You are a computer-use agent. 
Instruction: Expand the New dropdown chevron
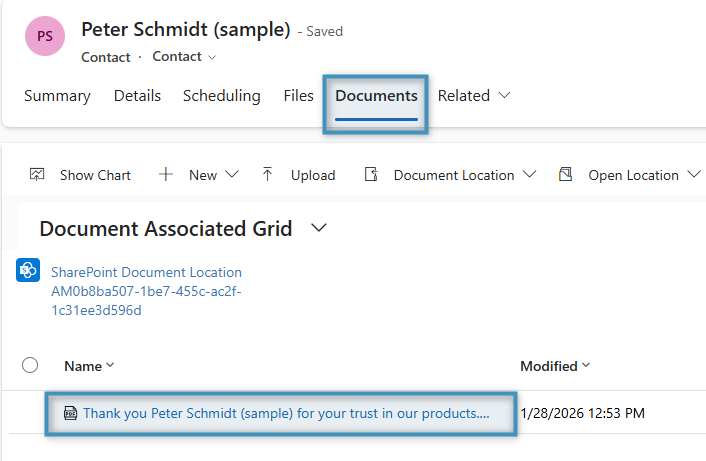pos(232,174)
